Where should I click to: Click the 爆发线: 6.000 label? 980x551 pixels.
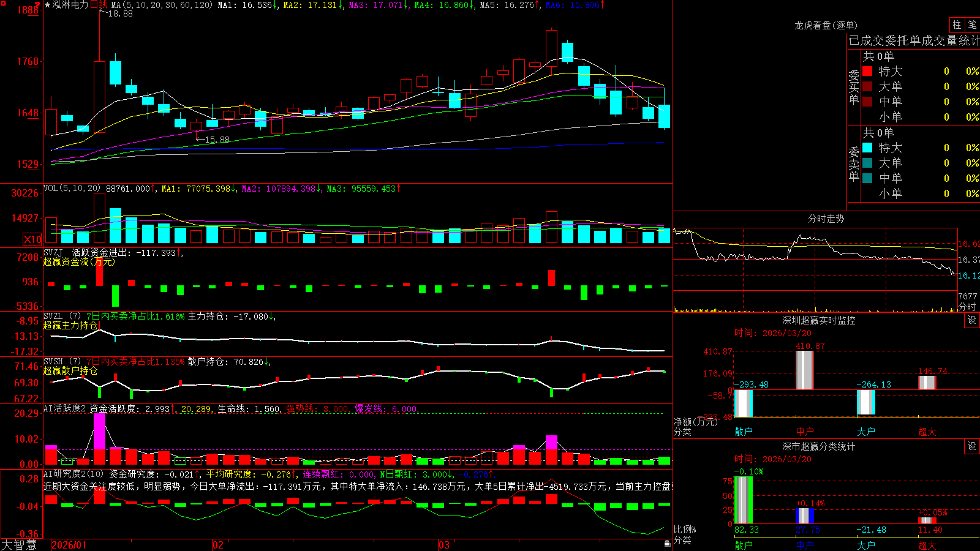pyautogui.click(x=386, y=408)
